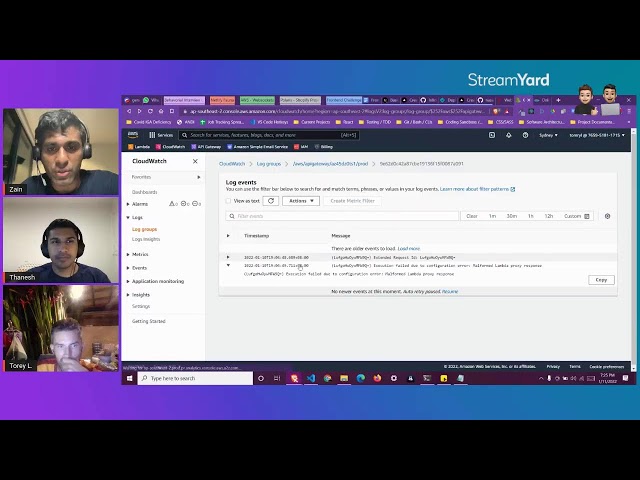Open Task View in the taskbar
The height and width of the screenshot is (480, 640).
point(277,378)
